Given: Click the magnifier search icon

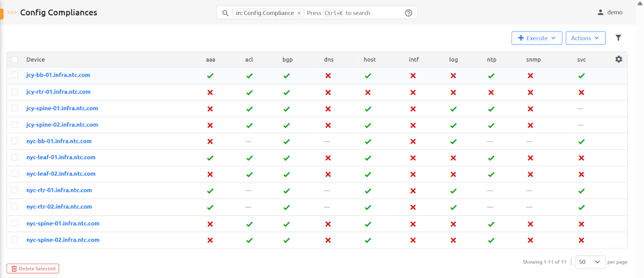Looking at the screenshot, I should coord(225,13).
